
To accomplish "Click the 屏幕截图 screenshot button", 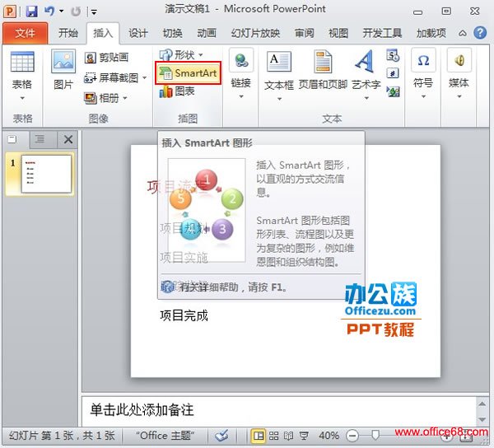I will coord(111,77).
